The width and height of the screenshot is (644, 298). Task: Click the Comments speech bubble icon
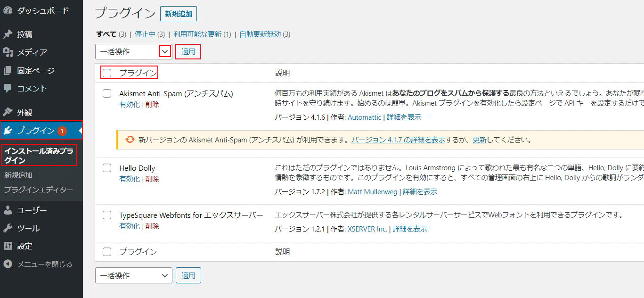point(8,88)
